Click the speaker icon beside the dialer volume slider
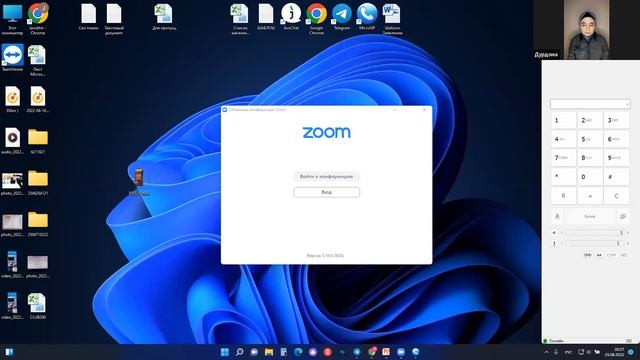The height and width of the screenshot is (360, 640). tap(554, 233)
